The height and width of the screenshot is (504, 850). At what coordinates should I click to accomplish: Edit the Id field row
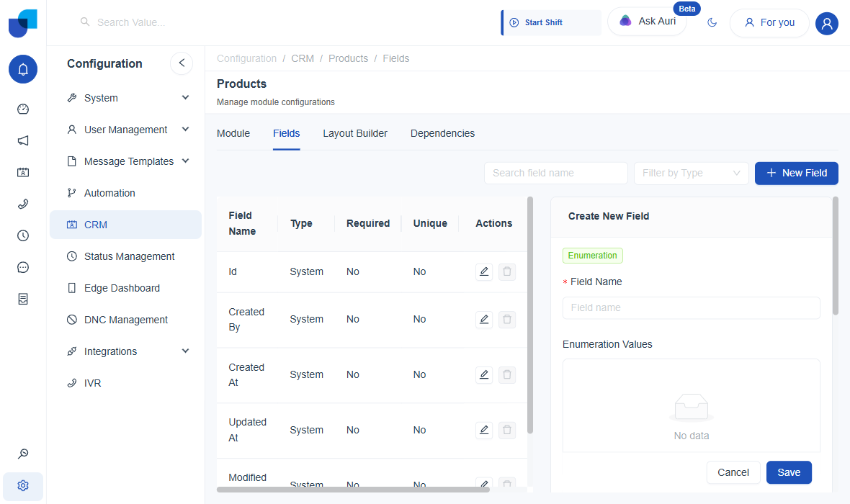pyautogui.click(x=484, y=271)
